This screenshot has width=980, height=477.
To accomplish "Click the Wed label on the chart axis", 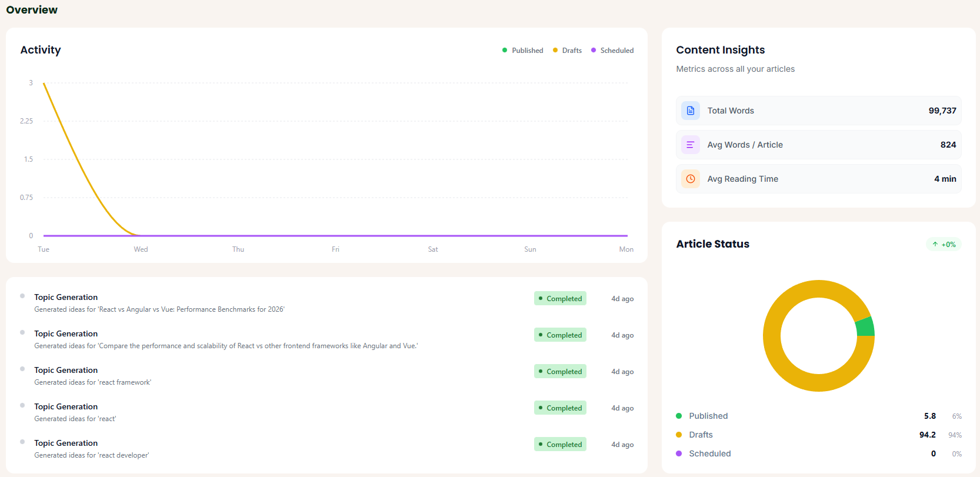I will [x=141, y=249].
